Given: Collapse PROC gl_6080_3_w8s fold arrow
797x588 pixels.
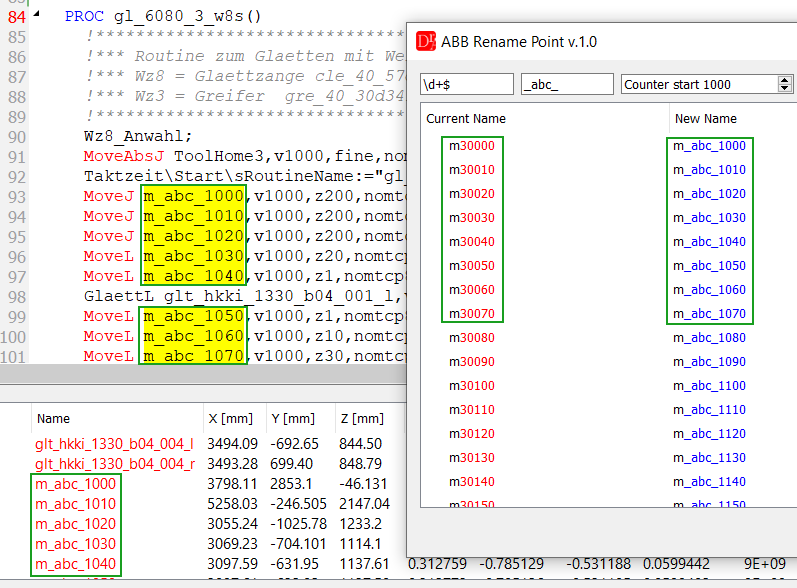Looking at the screenshot, I should point(36,14).
